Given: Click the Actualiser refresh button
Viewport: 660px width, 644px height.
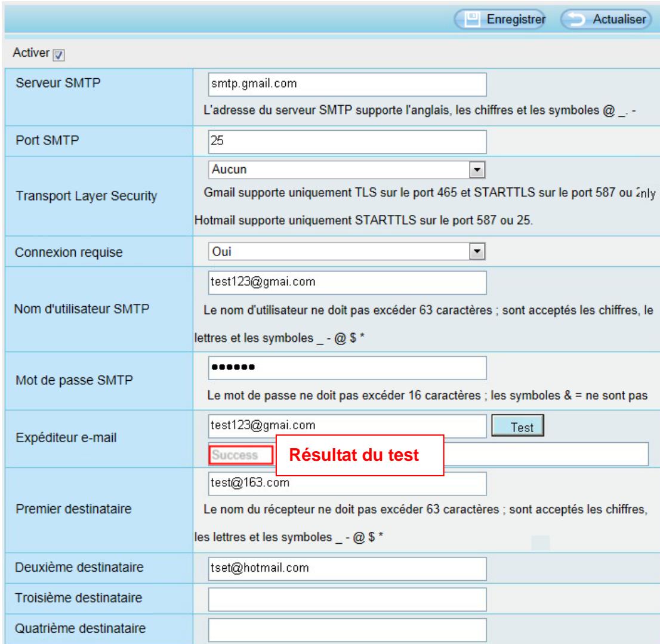Looking at the screenshot, I should click(x=606, y=19).
